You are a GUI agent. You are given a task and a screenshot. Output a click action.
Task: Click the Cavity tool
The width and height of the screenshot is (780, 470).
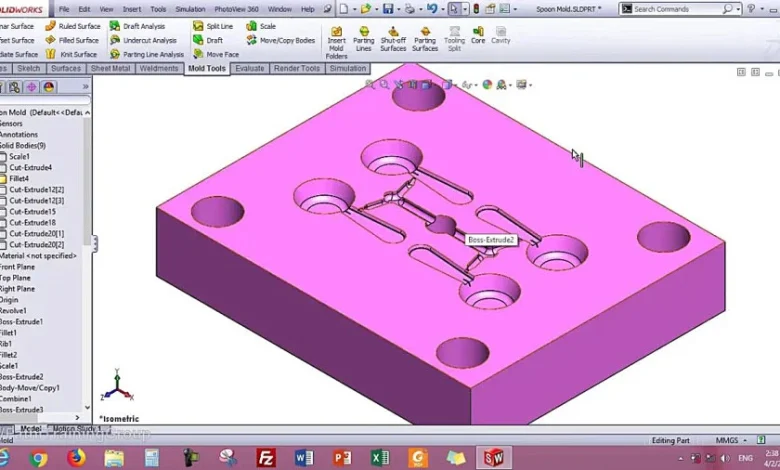tap(500, 36)
